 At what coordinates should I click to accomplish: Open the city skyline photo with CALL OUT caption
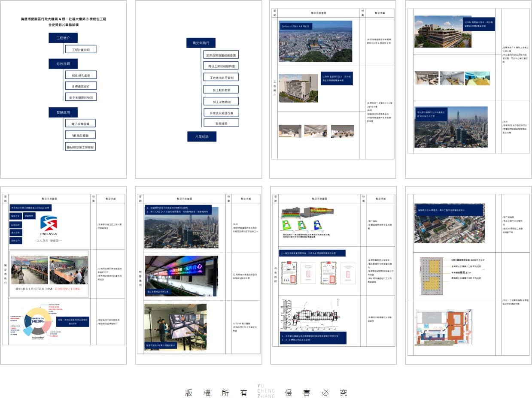pos(181,227)
